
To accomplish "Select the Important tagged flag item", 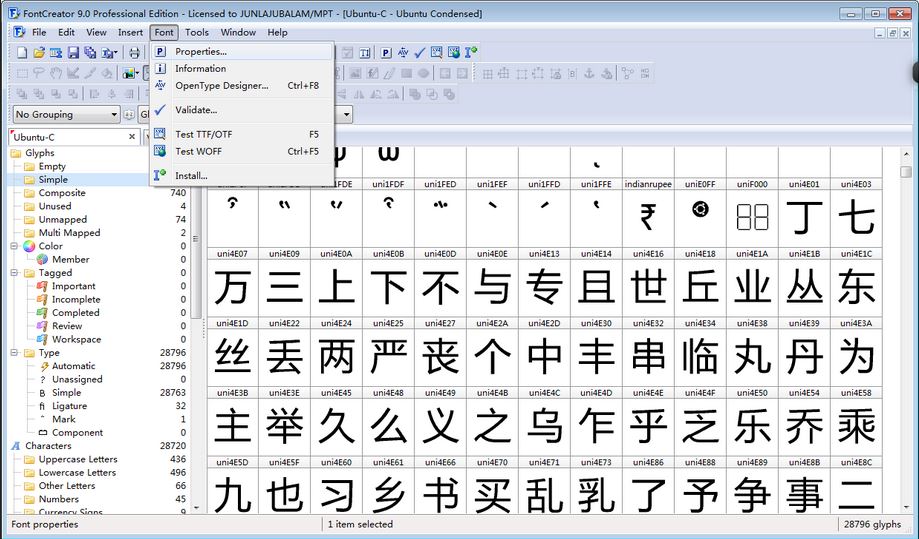I will 73,286.
